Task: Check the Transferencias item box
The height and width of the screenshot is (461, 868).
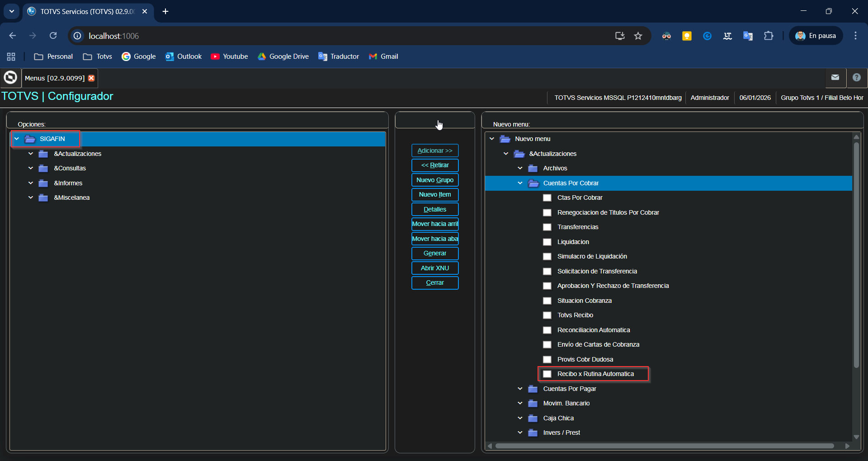Action: coord(547,227)
